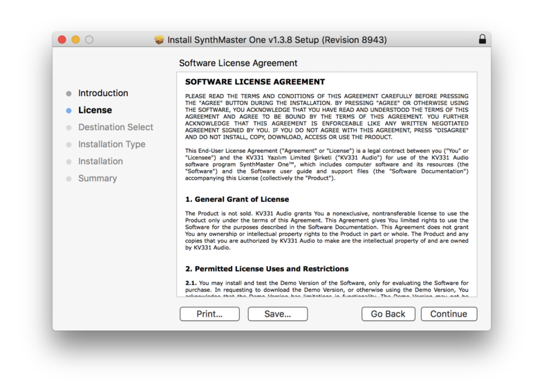Click the Print... button

pyautogui.click(x=209, y=314)
